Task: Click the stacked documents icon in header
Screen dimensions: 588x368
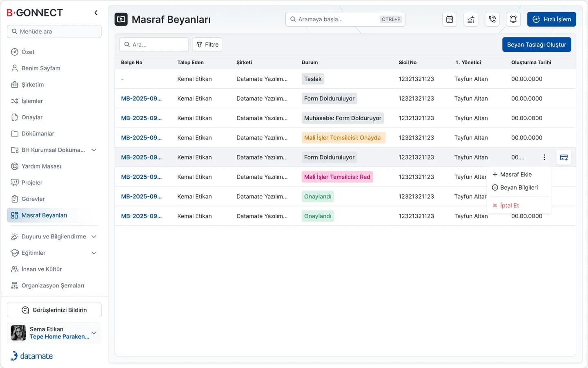Action: click(471, 19)
